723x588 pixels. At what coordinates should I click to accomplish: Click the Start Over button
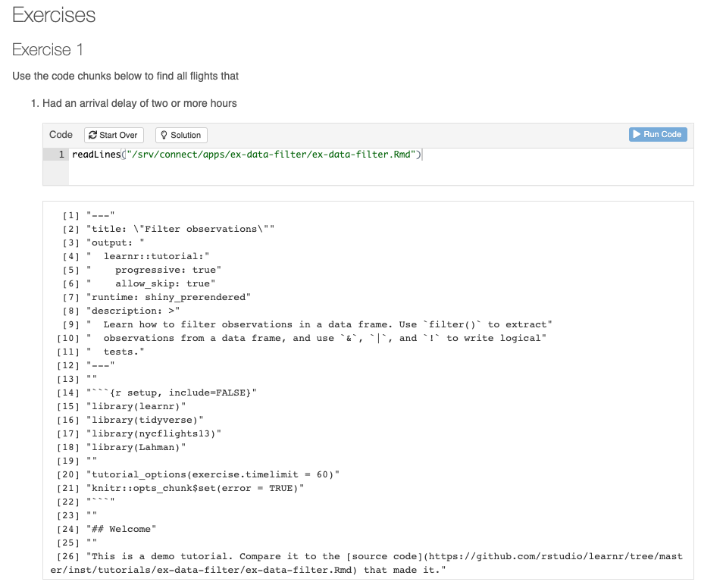pos(114,135)
